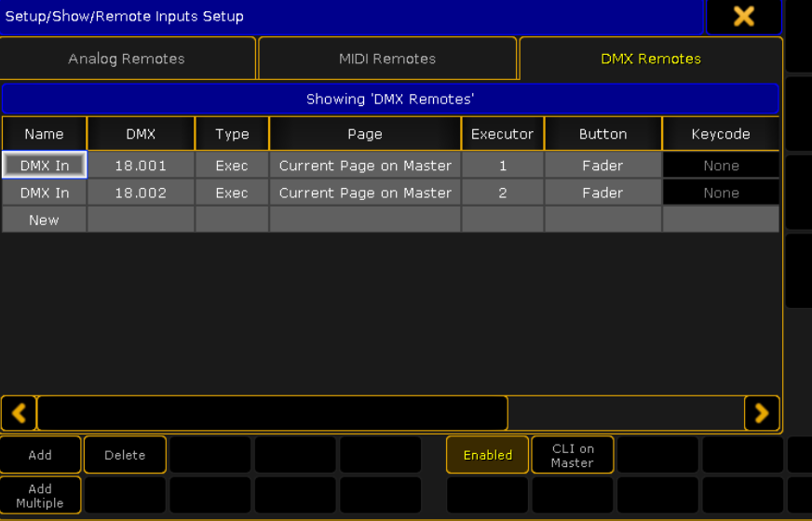Select the first DMX In name cell
The image size is (812, 521).
44,165
